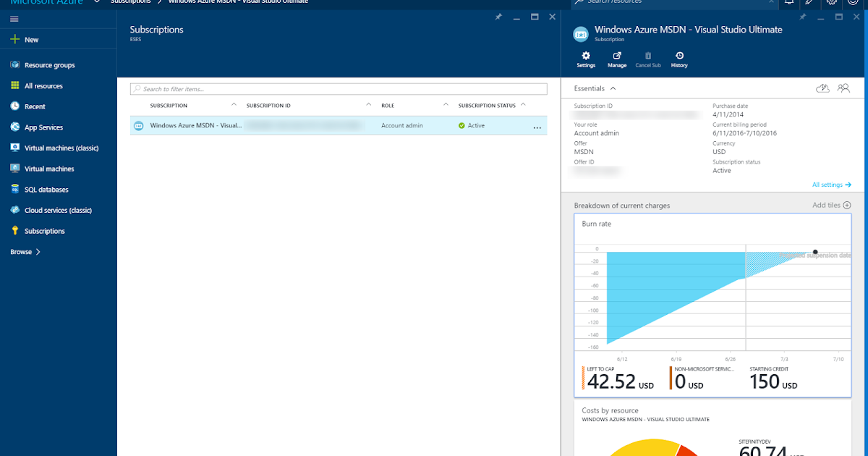Click the notifications bell in the top bar

788,4
